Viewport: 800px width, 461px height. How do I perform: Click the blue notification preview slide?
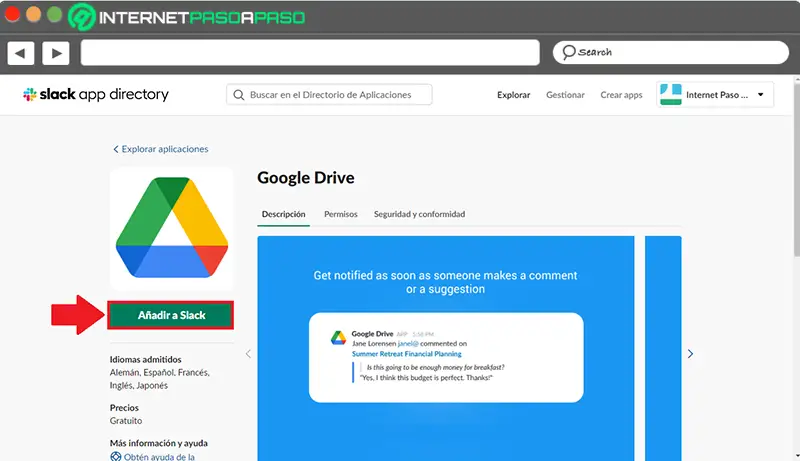pyautogui.click(x=445, y=348)
